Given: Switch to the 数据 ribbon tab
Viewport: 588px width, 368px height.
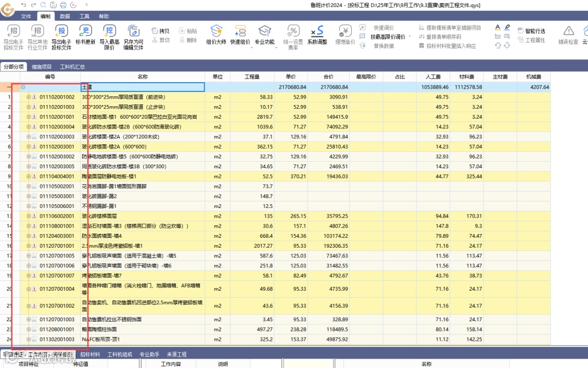Looking at the screenshot, I should tap(65, 16).
